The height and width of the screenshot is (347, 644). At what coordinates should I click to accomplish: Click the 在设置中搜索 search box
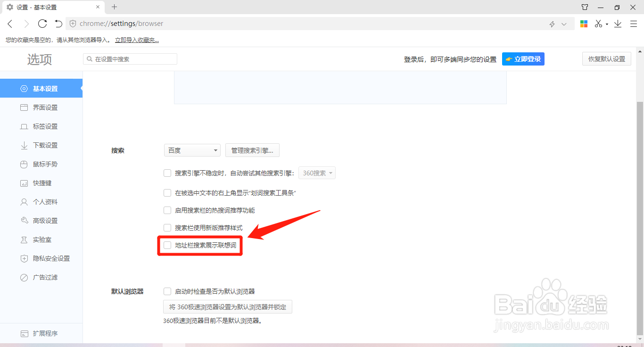130,59
